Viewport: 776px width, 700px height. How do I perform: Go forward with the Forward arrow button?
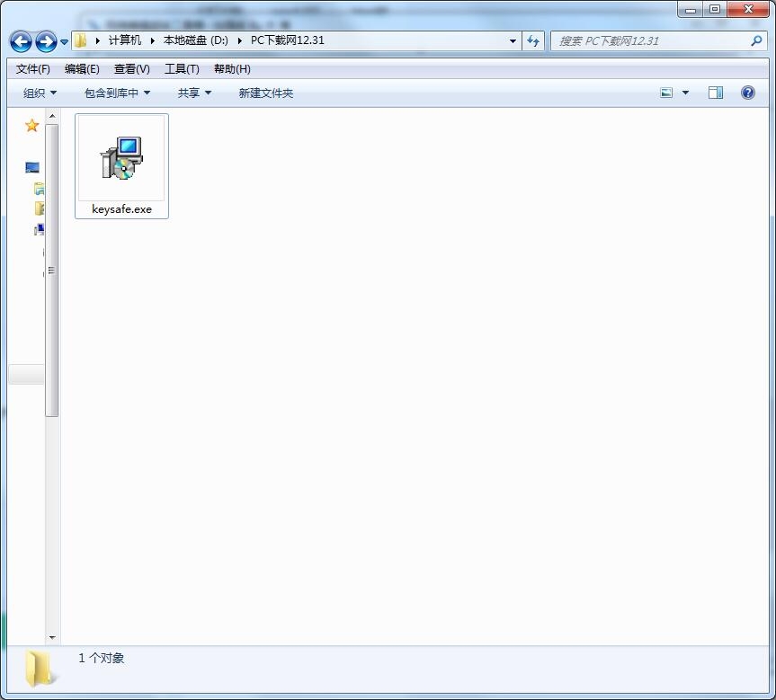point(46,41)
